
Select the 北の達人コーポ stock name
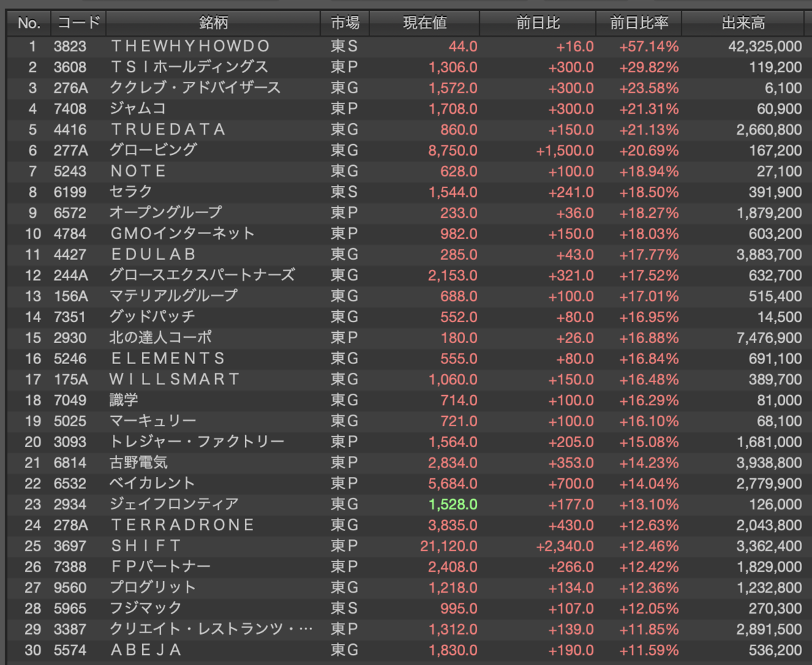[161, 338]
